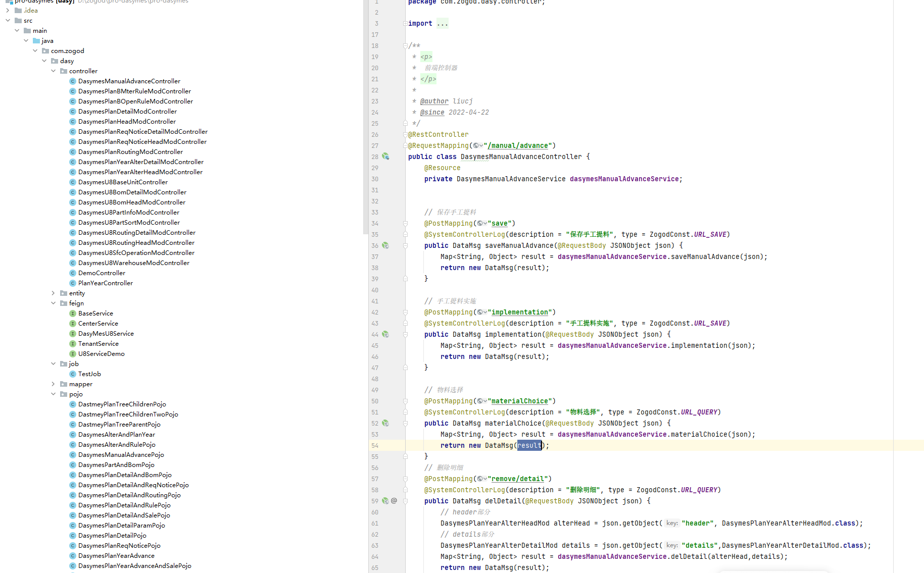Collapse the controller package
Image resolution: width=924 pixels, height=573 pixels.
[x=53, y=71]
